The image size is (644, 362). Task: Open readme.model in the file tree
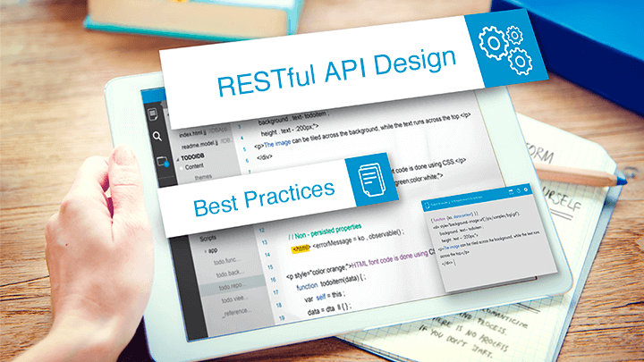tap(199, 145)
